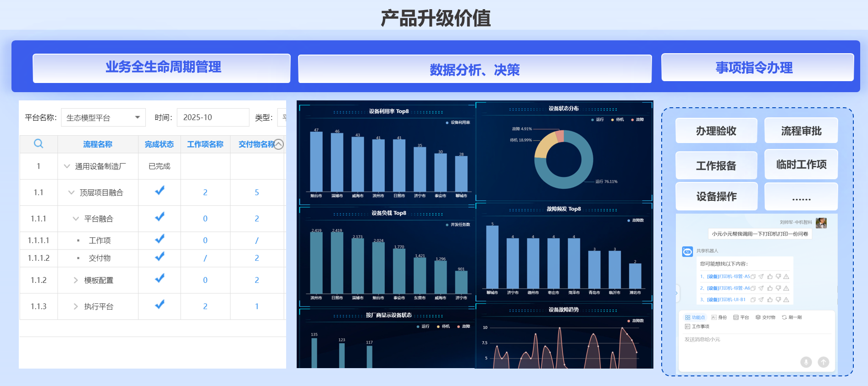Select the 交付物 tab in chat
868x386 pixels.
coord(765,317)
